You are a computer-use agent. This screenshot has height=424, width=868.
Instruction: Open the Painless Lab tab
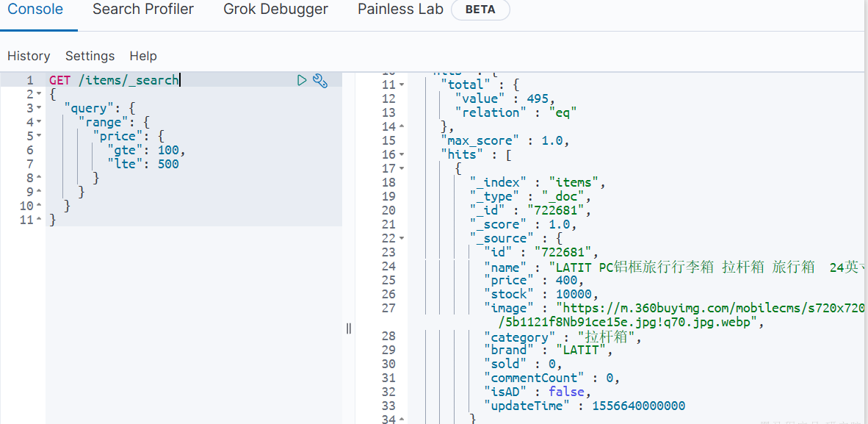401,10
